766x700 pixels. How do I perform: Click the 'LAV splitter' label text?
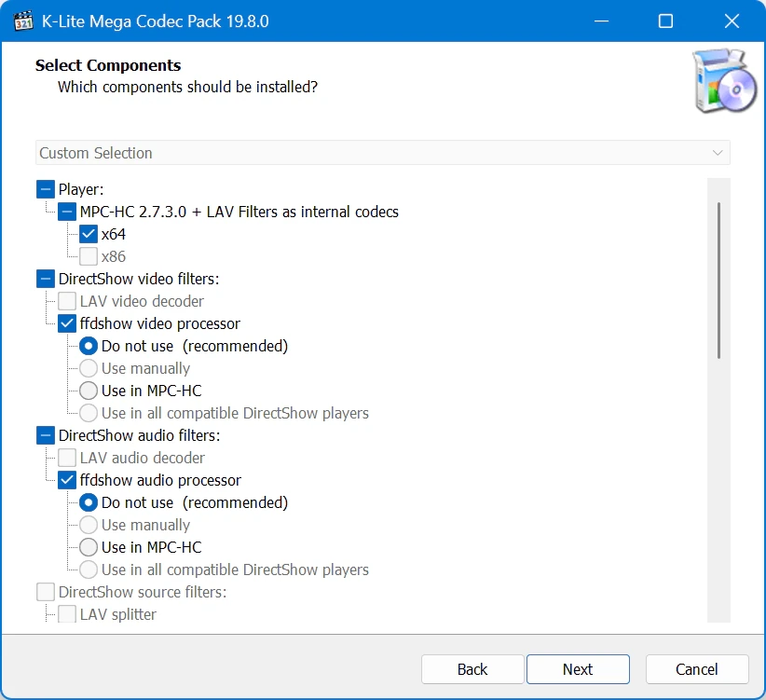tap(118, 614)
